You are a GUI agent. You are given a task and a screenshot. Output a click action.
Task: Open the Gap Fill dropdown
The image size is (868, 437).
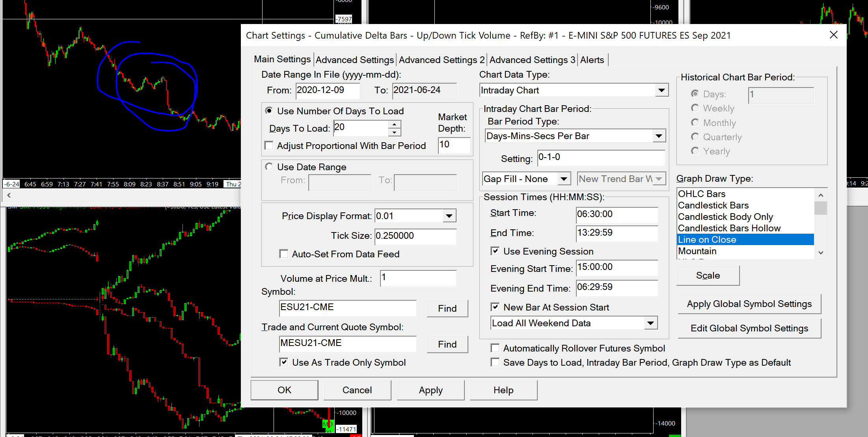pos(564,179)
